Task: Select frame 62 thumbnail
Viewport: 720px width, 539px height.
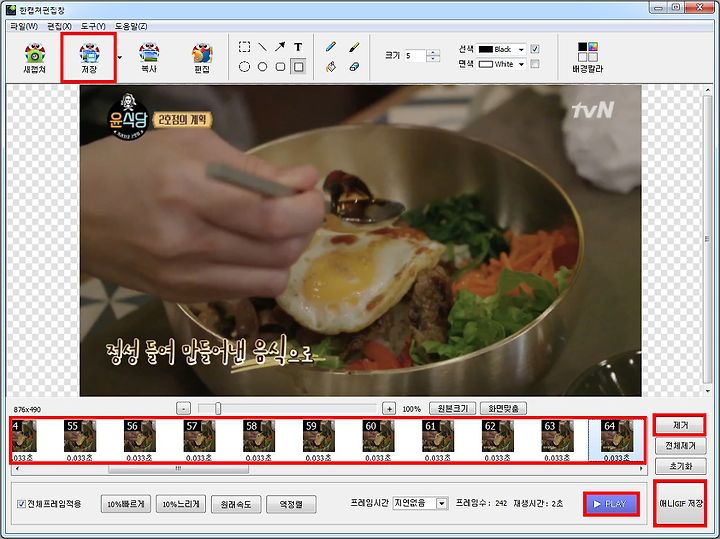Action: (x=498, y=436)
